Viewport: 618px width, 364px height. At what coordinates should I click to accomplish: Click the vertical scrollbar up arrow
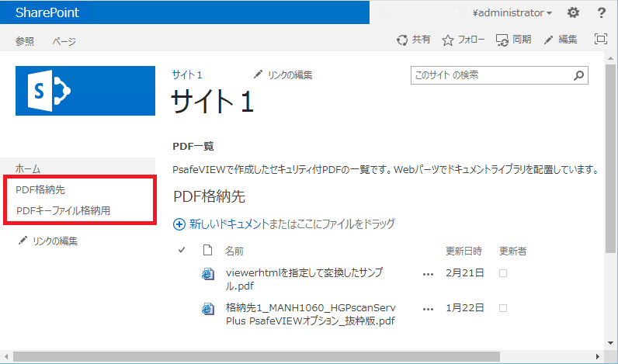click(611, 59)
